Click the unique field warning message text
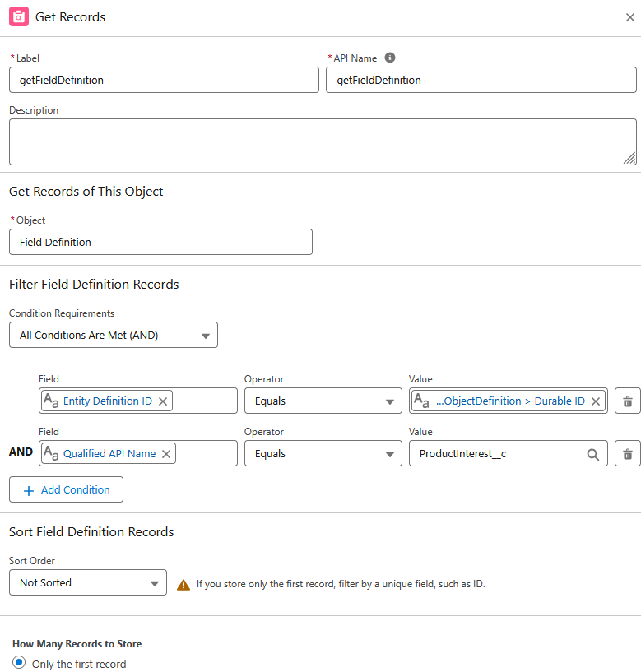The height and width of the screenshot is (672, 641). tap(341, 584)
